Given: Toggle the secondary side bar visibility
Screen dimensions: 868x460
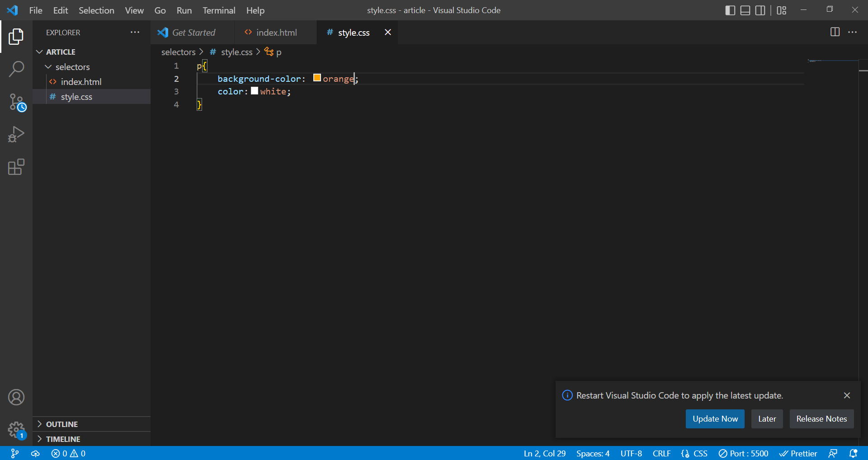Looking at the screenshot, I should point(760,10).
